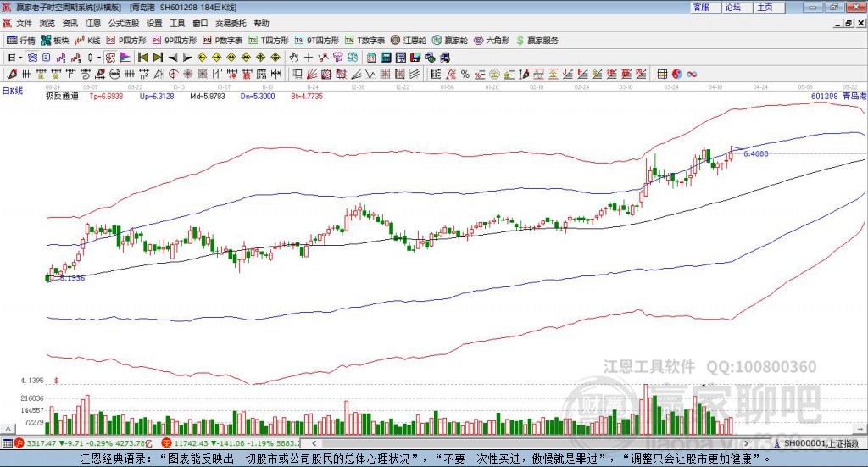The width and height of the screenshot is (868, 467).
Task: Open the 文件 menu
Action: tap(25, 23)
